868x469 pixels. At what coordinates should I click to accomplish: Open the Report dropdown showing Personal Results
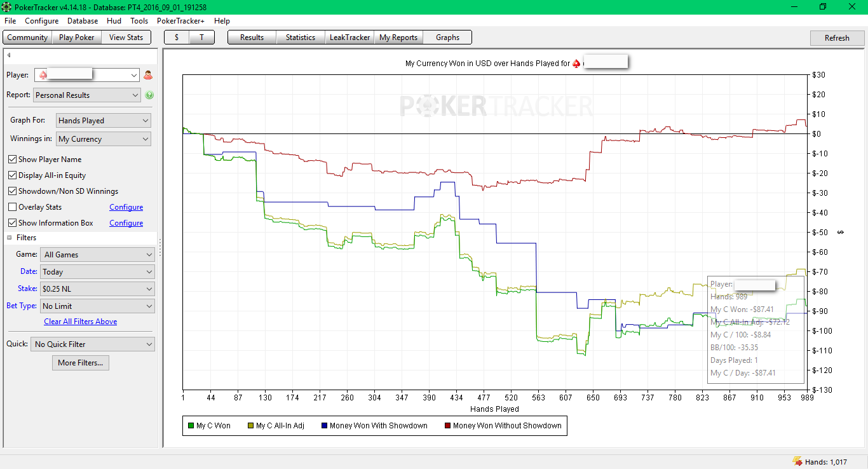pyautogui.click(x=86, y=95)
